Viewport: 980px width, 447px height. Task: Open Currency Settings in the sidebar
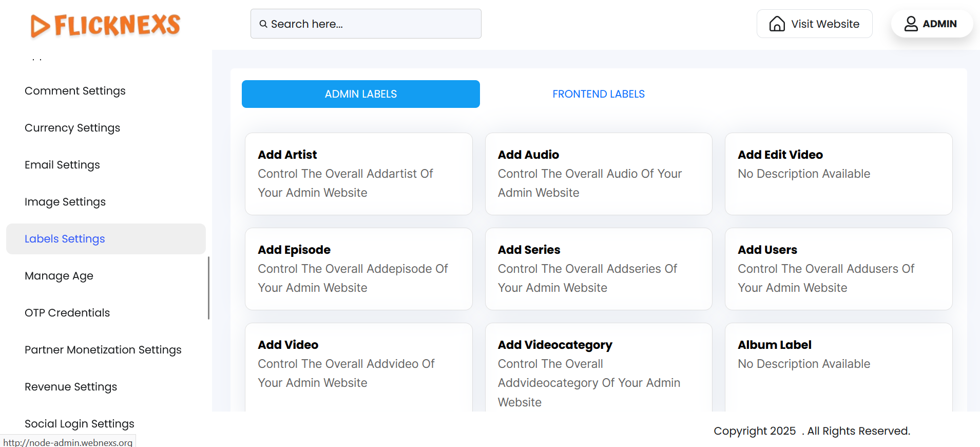[x=72, y=128]
